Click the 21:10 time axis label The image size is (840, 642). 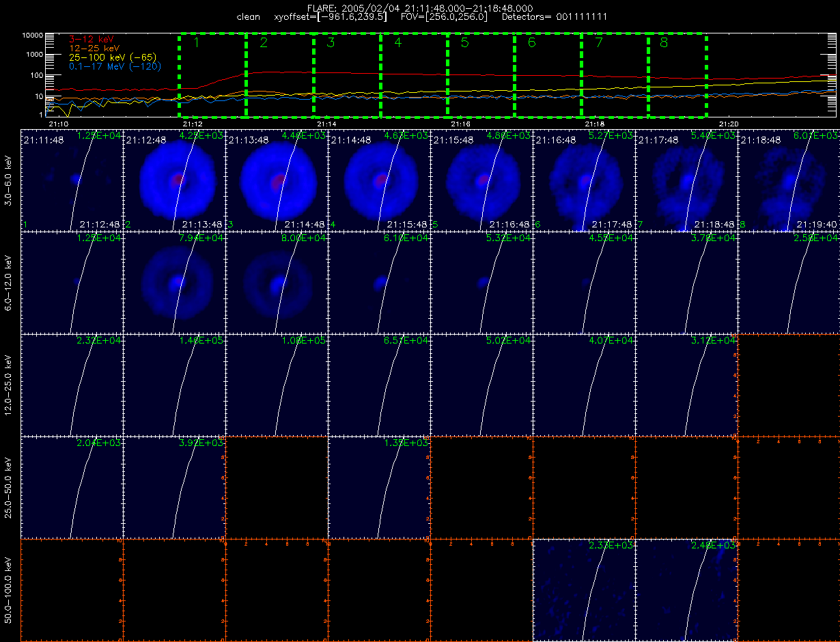click(59, 124)
